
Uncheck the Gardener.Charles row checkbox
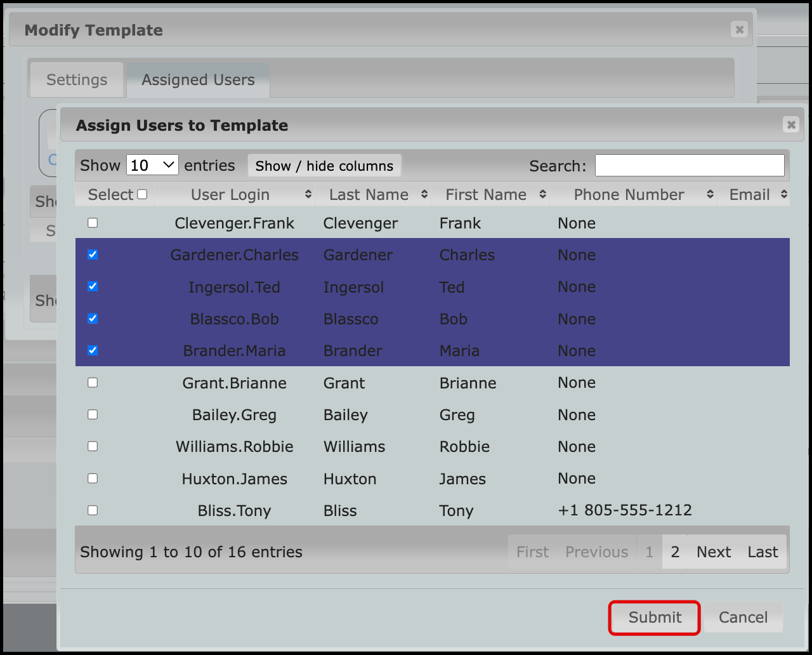(93, 255)
